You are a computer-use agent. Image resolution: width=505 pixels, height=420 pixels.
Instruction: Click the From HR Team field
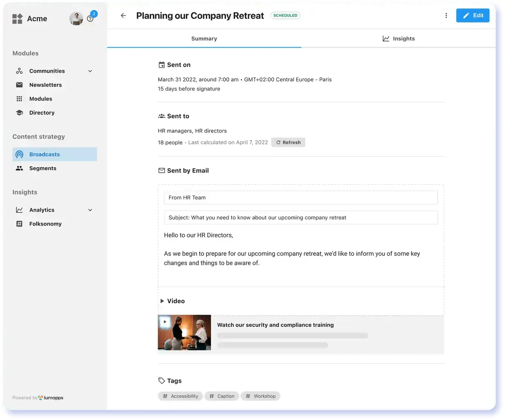301,198
